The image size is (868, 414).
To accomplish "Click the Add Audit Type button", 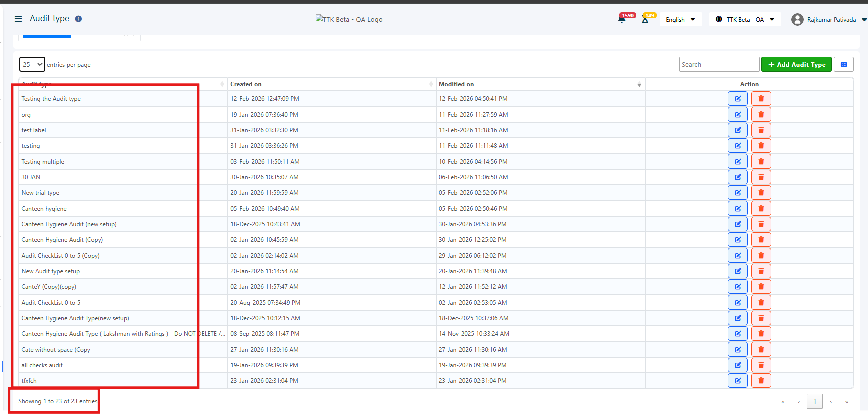I will 796,65.
